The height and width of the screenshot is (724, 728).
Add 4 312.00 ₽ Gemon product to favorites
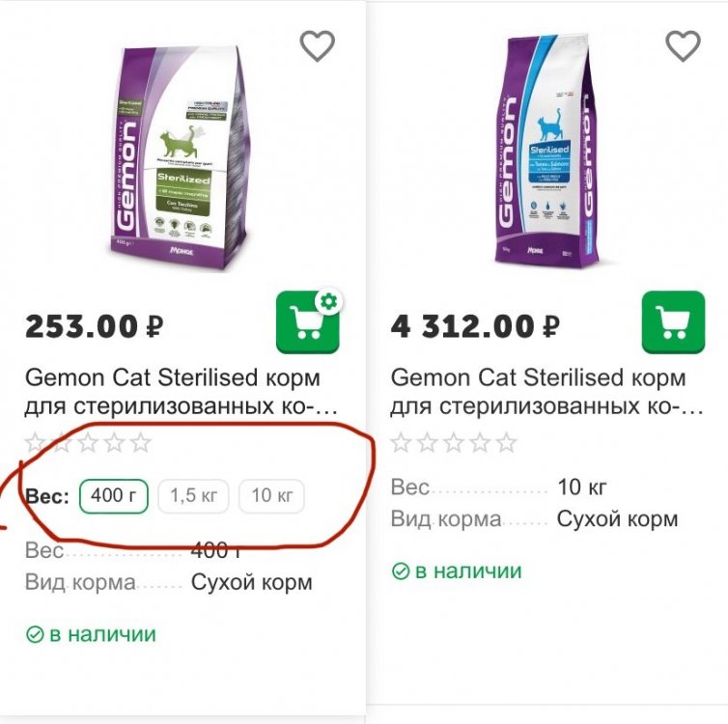point(683,45)
